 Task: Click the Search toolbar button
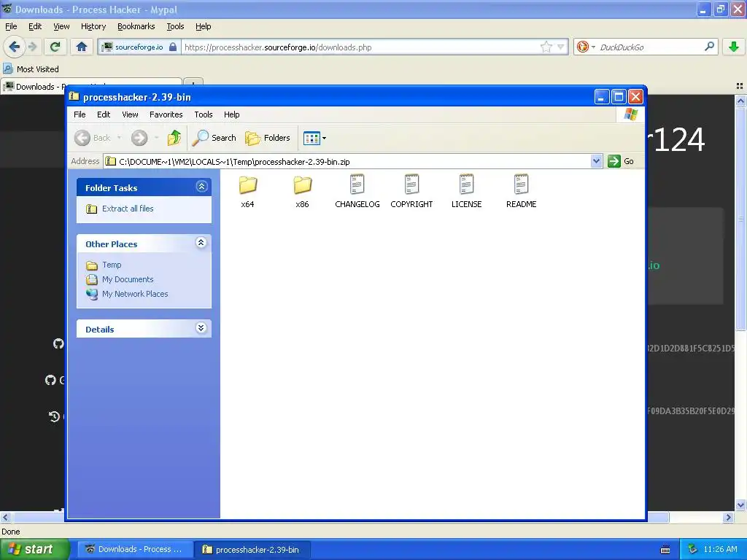(214, 138)
